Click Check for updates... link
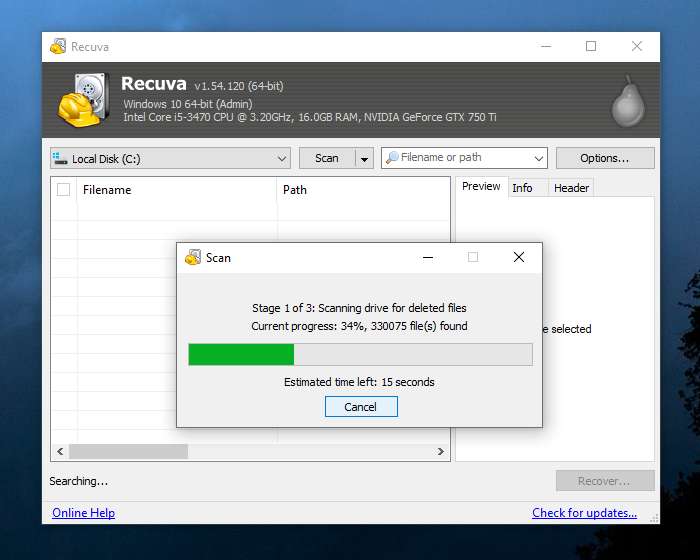This screenshot has height=560, width=700. (x=584, y=513)
